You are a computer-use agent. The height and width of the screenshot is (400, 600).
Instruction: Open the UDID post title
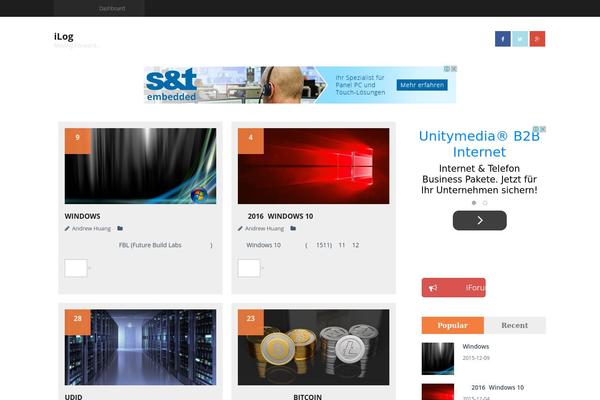pos(73,397)
